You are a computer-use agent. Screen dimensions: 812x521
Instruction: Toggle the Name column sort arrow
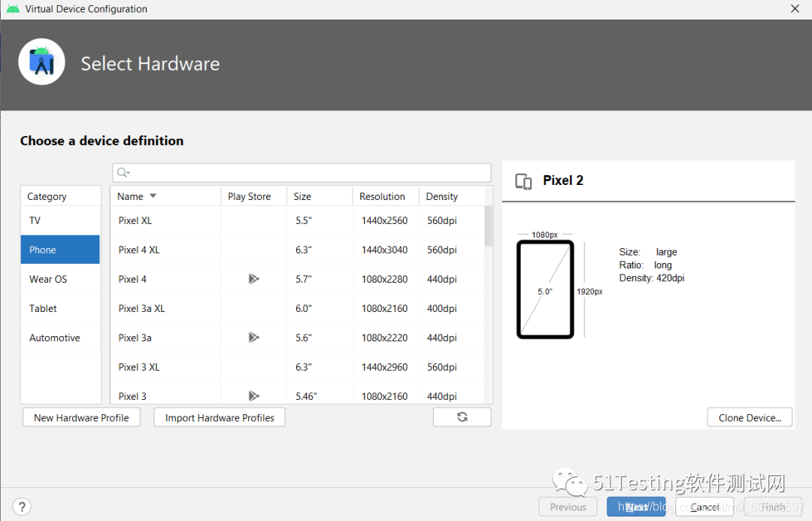pos(153,195)
